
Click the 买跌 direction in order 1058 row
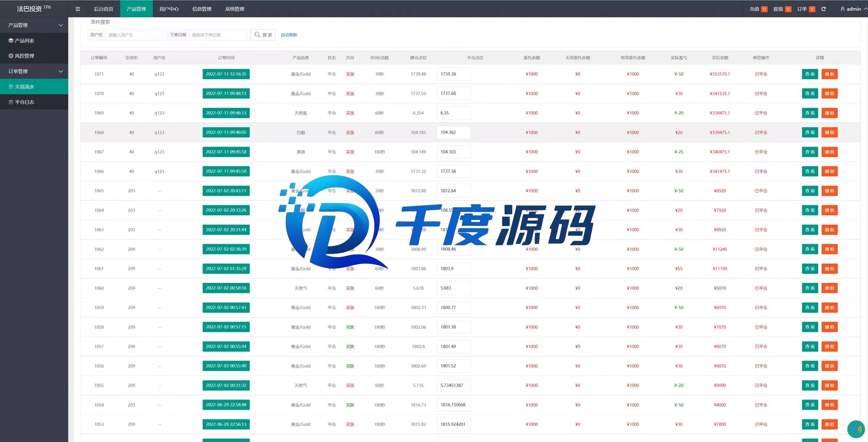350,327
